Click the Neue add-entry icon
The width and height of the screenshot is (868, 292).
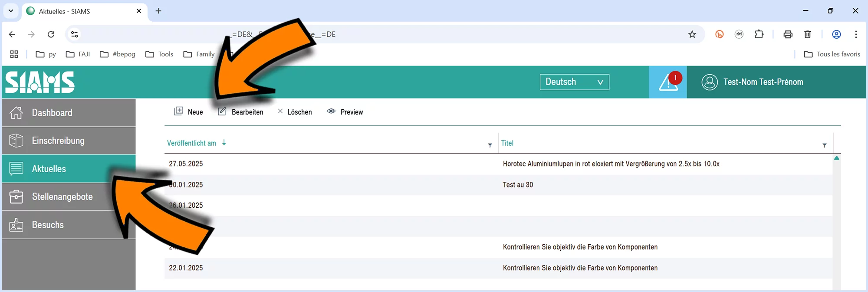178,112
